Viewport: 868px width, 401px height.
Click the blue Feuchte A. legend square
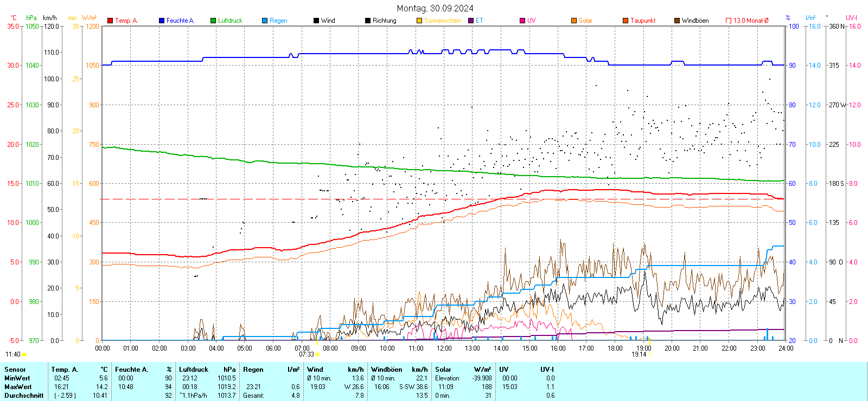[162, 21]
